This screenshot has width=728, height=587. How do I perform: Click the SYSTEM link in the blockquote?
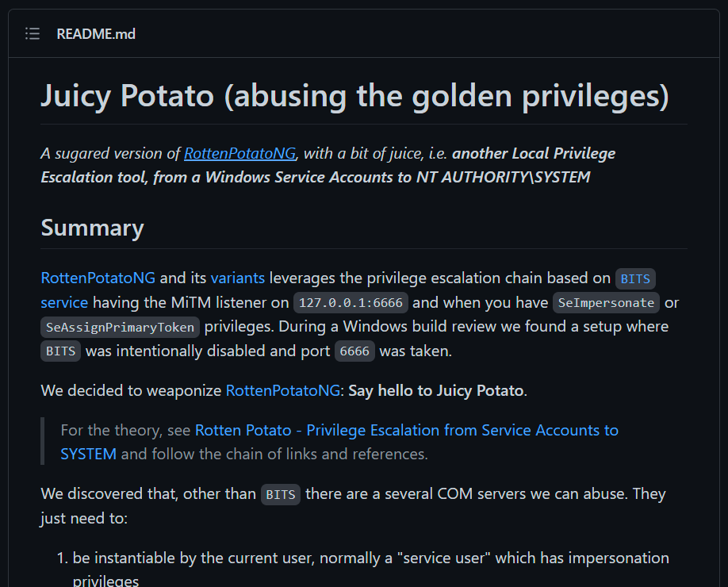[x=88, y=455]
